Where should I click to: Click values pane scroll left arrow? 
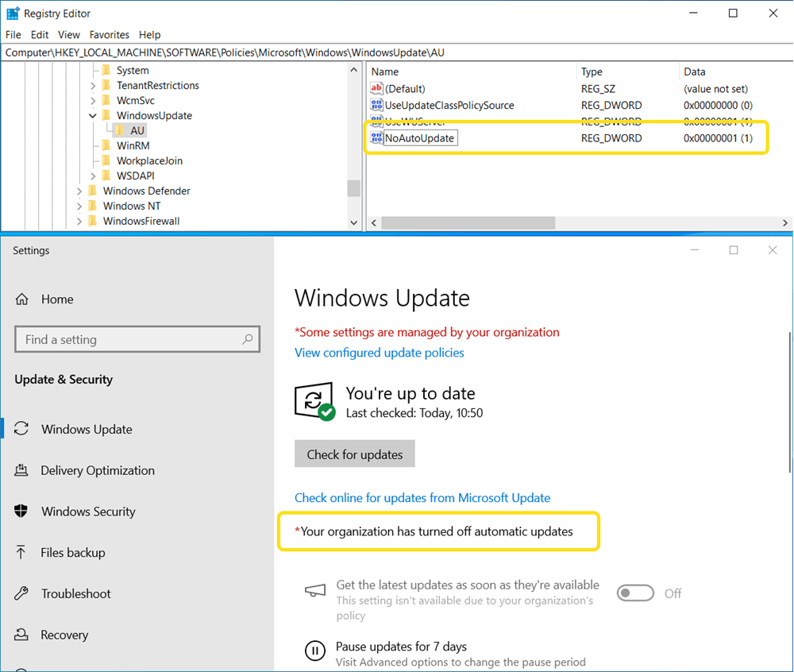coord(374,223)
